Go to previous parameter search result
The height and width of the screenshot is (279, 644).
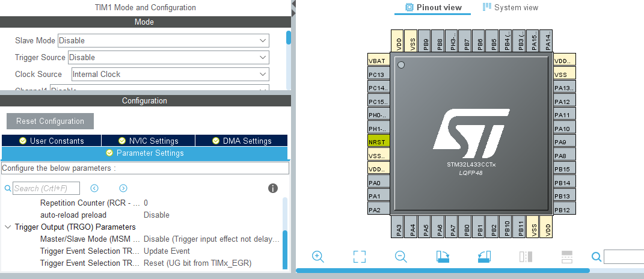coord(94,188)
